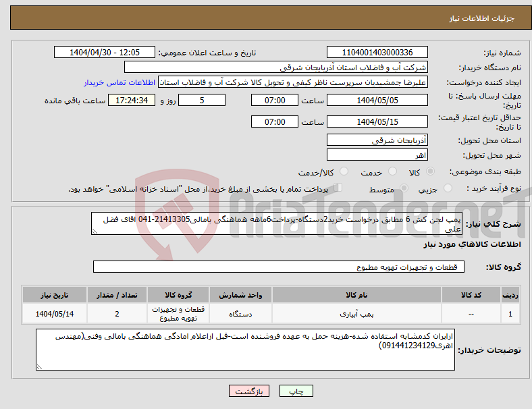Click the شرح کلی نیاز description textarea

[x=277, y=223]
